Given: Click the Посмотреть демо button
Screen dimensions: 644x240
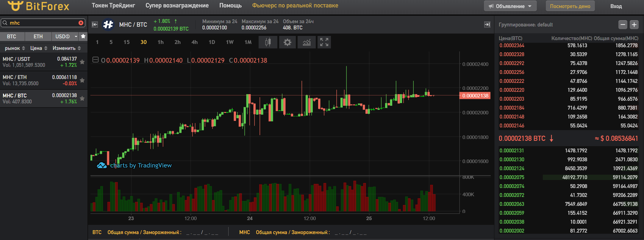Looking at the screenshot, I should coord(570,6).
